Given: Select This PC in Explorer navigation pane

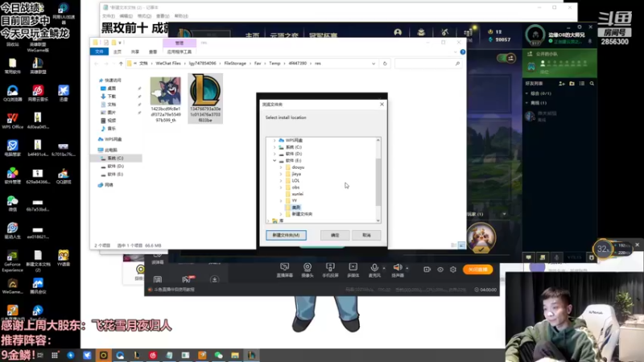Looking at the screenshot, I should coord(110,150).
